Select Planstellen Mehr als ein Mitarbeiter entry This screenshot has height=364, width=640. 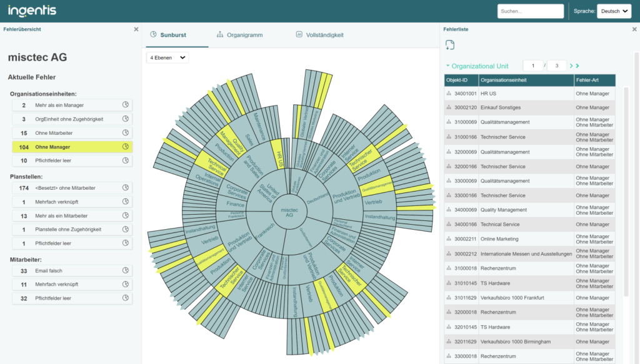point(72,215)
